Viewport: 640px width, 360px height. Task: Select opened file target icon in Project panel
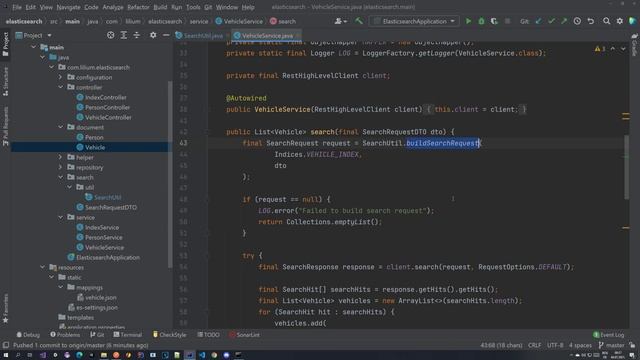[111, 36]
